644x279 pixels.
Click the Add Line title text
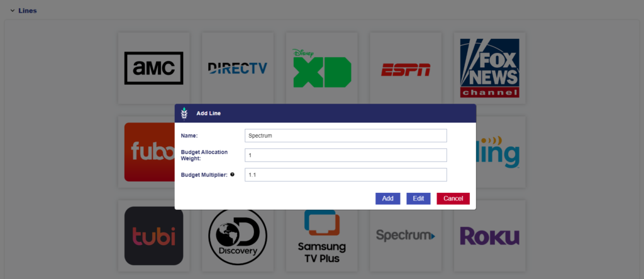point(208,113)
